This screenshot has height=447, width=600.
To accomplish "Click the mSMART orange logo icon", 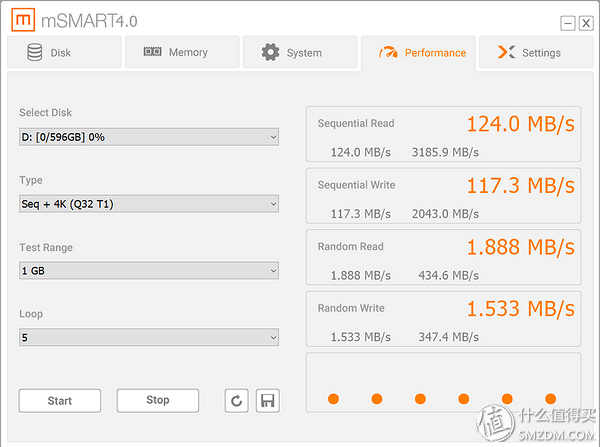I will [x=23, y=20].
